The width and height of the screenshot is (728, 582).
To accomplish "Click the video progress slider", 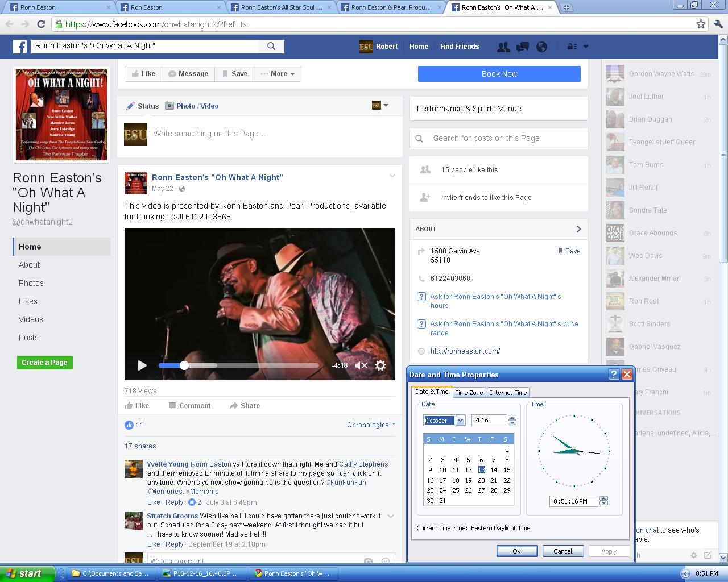I will click(x=239, y=365).
